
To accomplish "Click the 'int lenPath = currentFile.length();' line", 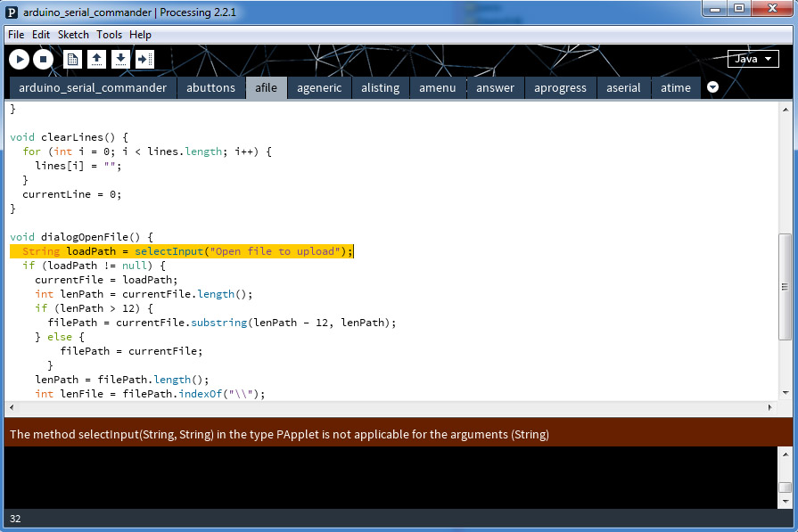I will click(x=144, y=294).
